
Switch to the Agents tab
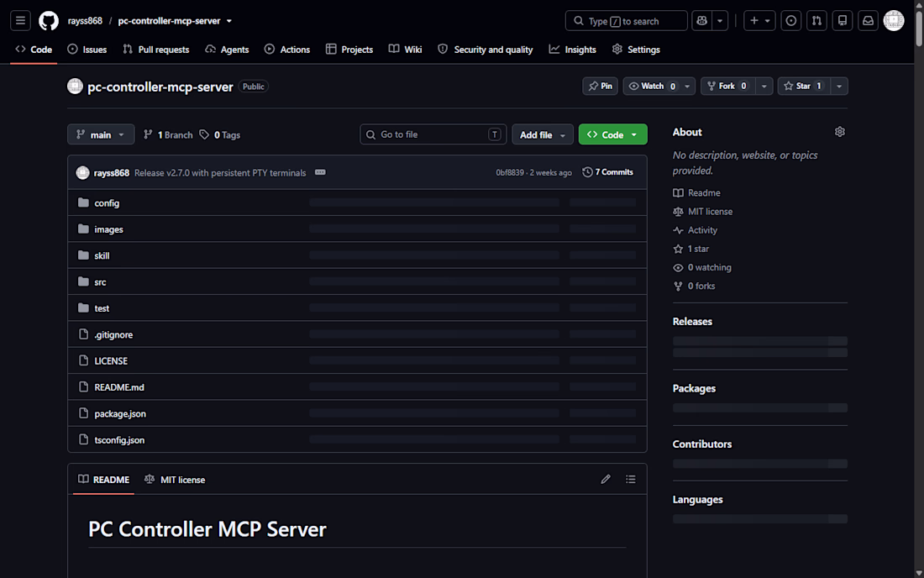[227, 50]
